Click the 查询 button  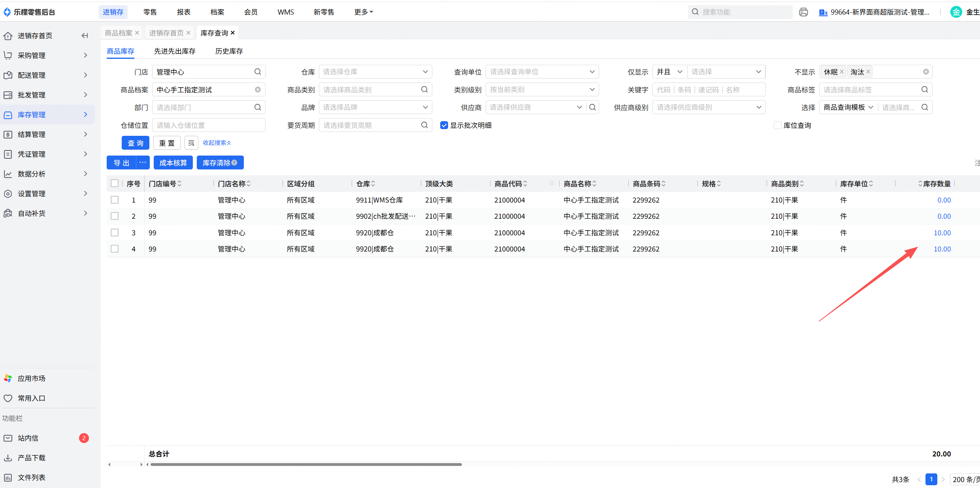pos(135,143)
